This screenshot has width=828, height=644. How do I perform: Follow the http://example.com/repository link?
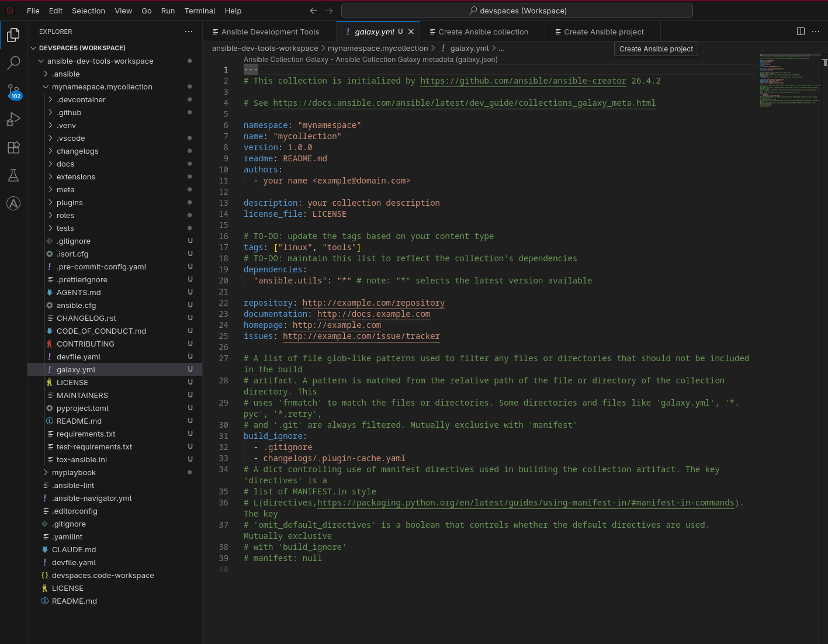(x=373, y=303)
